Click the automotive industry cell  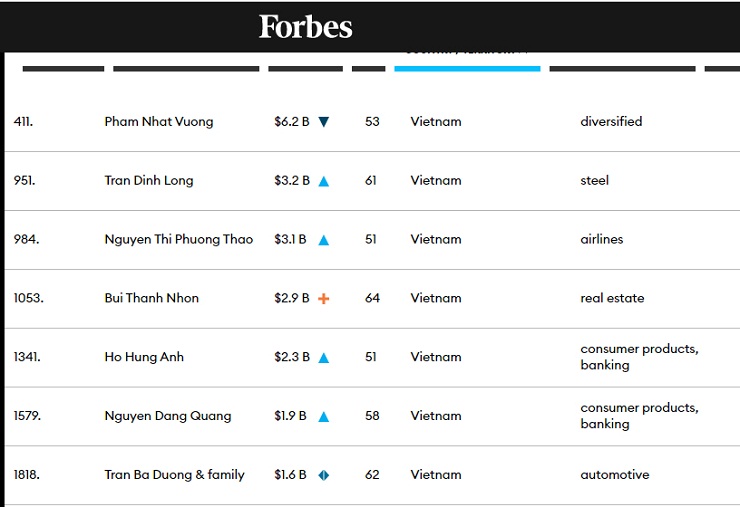point(614,475)
